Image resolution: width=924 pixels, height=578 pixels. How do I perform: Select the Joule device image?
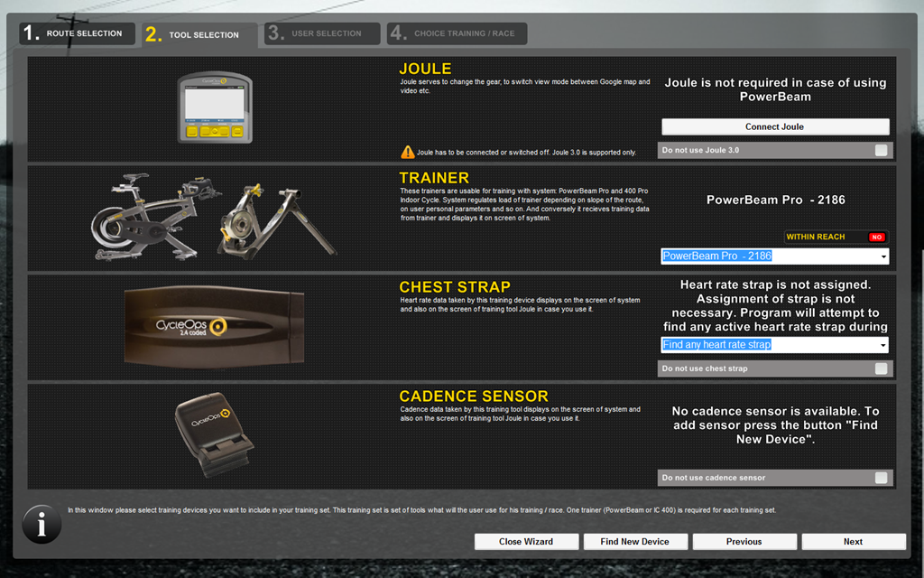(215, 107)
